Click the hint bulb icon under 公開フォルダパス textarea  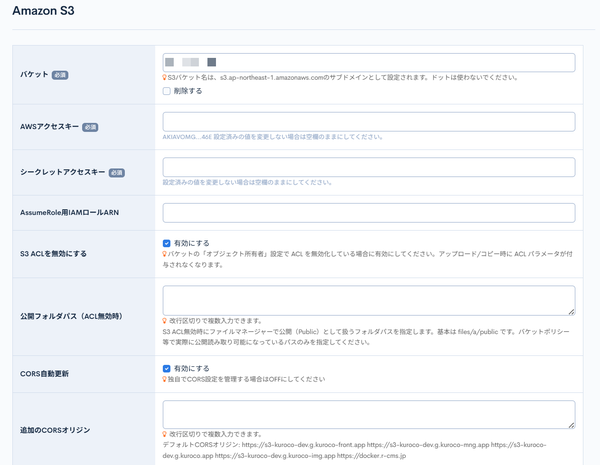tap(165, 321)
